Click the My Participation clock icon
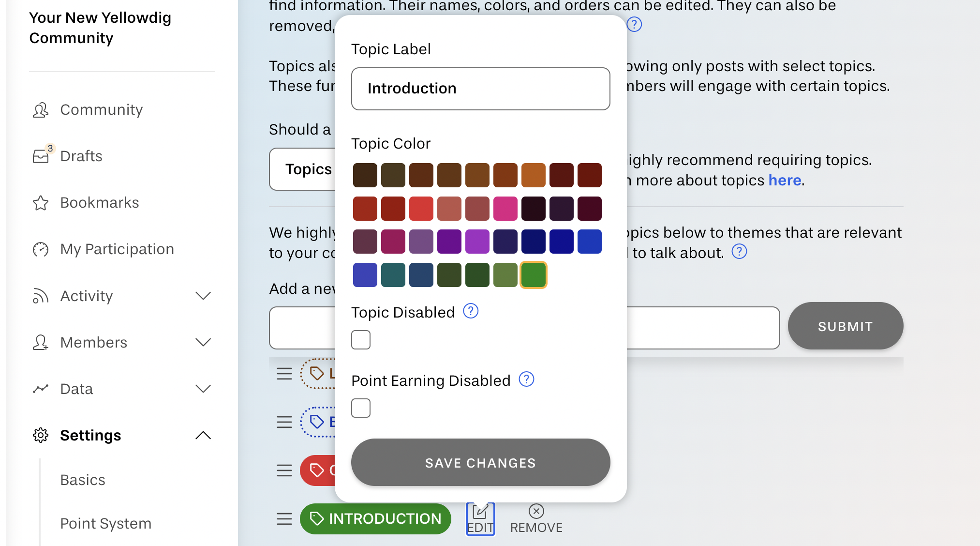Image resolution: width=980 pixels, height=546 pixels. tap(41, 248)
